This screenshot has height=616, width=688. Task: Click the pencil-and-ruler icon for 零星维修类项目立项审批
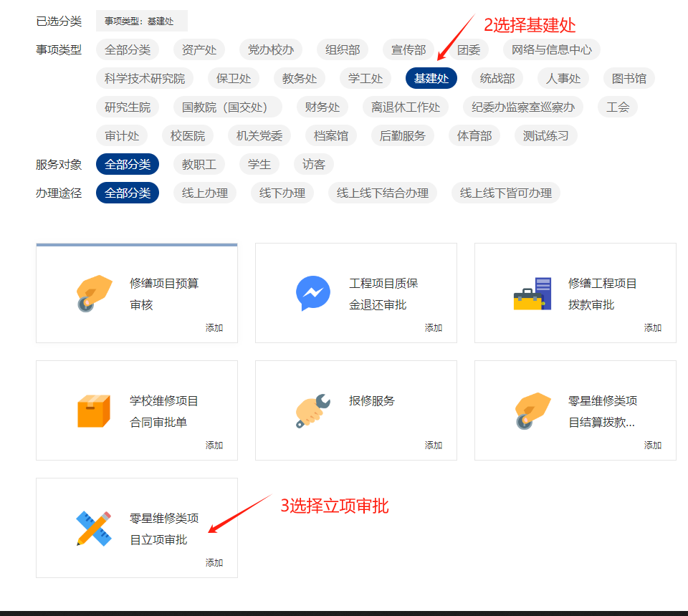94,529
